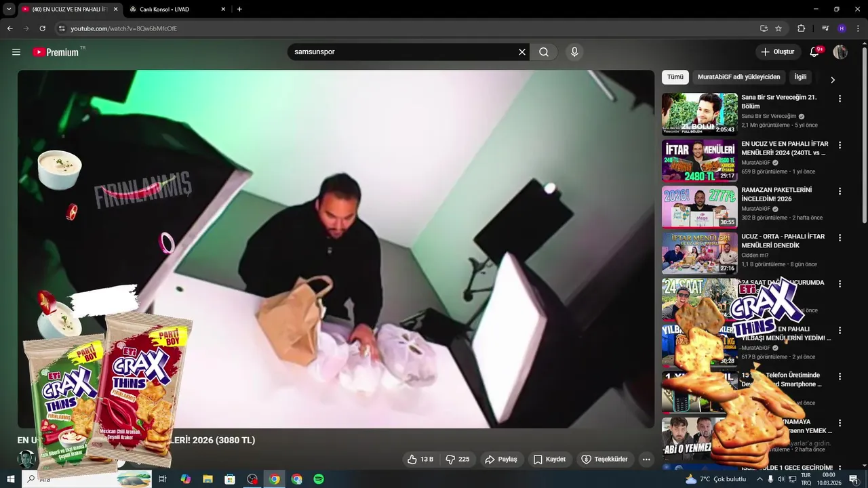Close the Canlı Konsol • LIVAD tab
The width and height of the screenshot is (868, 488).
click(223, 9)
